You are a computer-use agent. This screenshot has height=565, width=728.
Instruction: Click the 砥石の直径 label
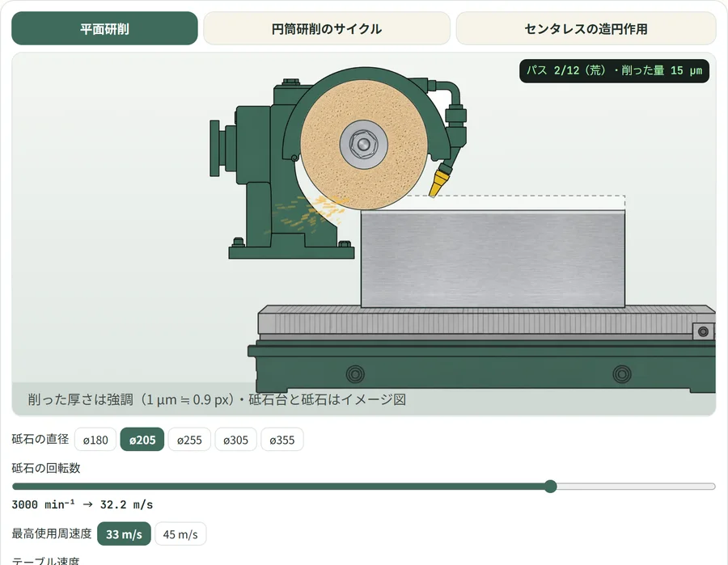pos(40,439)
